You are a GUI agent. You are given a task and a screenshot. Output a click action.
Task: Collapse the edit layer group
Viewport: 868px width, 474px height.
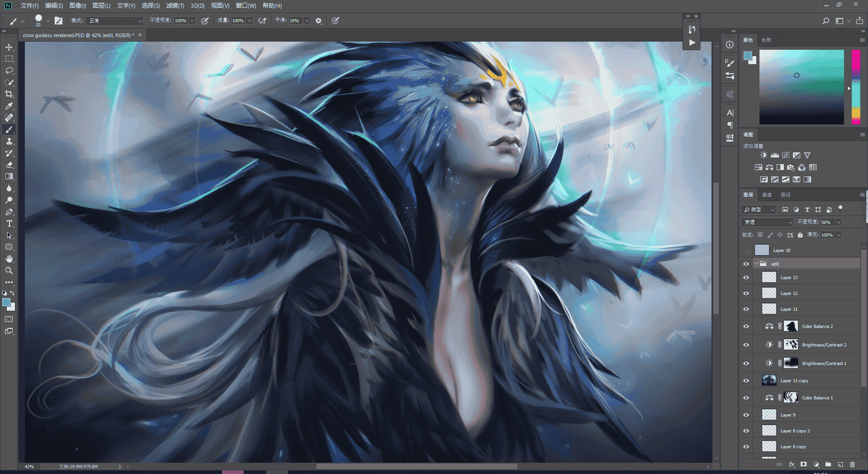click(x=756, y=264)
